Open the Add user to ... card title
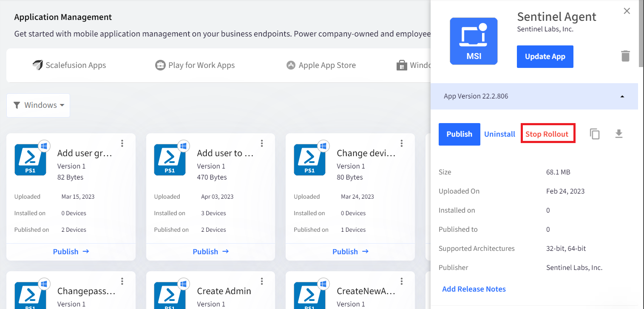 (225, 153)
